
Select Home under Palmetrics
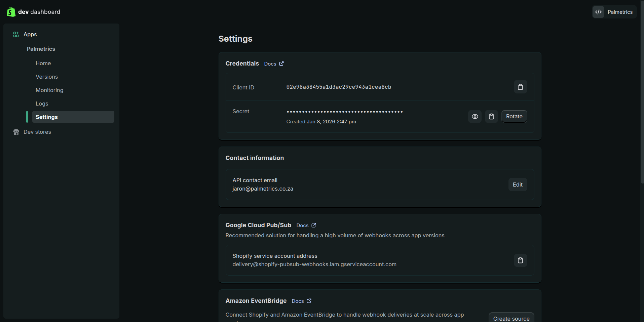click(43, 63)
